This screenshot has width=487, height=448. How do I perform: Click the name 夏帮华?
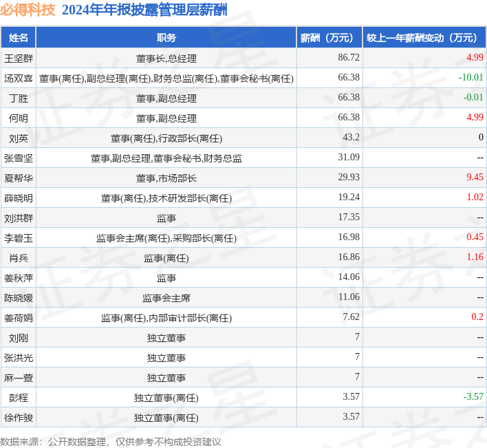click(x=19, y=178)
